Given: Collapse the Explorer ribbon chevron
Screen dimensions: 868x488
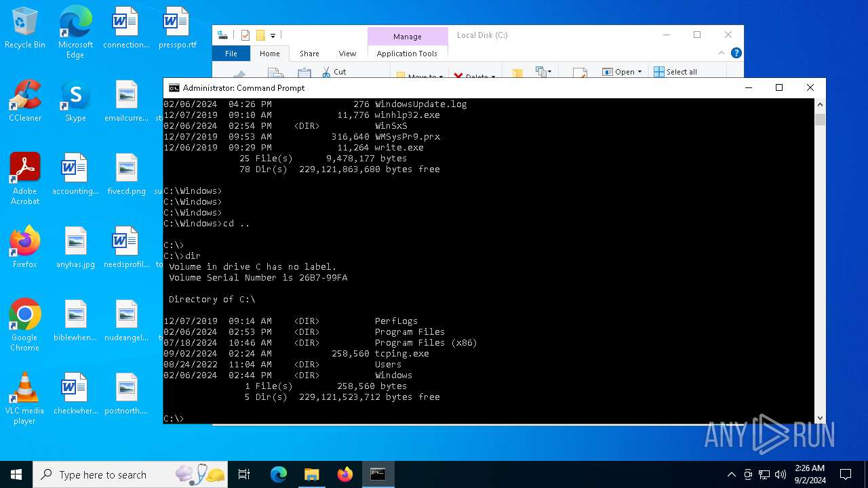Looking at the screenshot, I should [x=722, y=53].
